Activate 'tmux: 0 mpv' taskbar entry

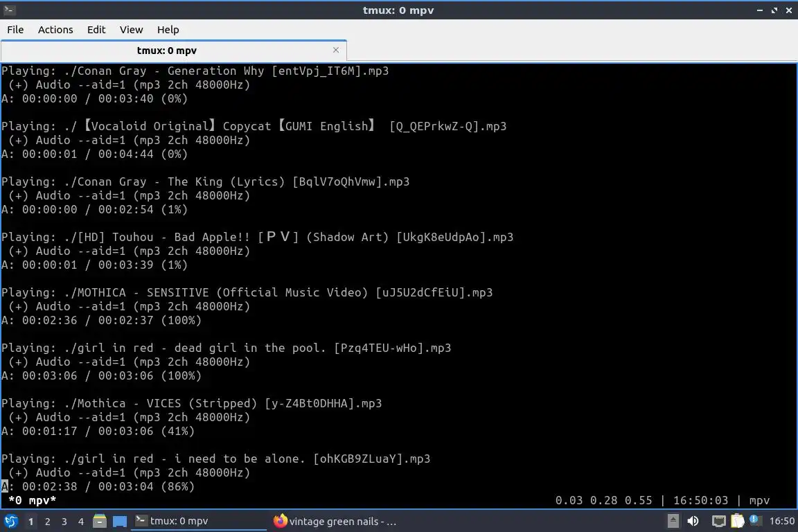click(199, 521)
